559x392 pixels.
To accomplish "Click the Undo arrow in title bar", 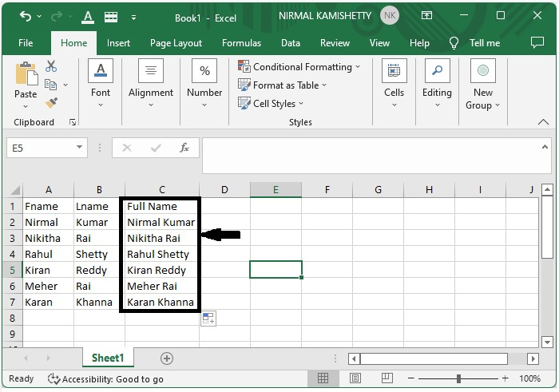I will point(26,16).
